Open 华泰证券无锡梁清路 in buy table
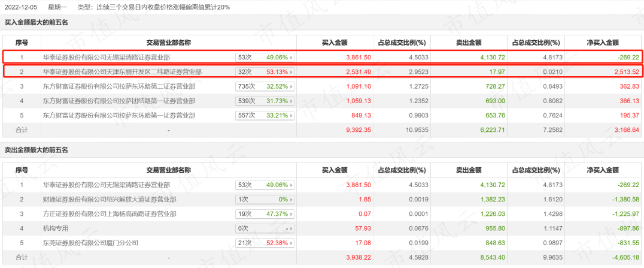Viewport: 644px width, 268px height. coord(107,58)
